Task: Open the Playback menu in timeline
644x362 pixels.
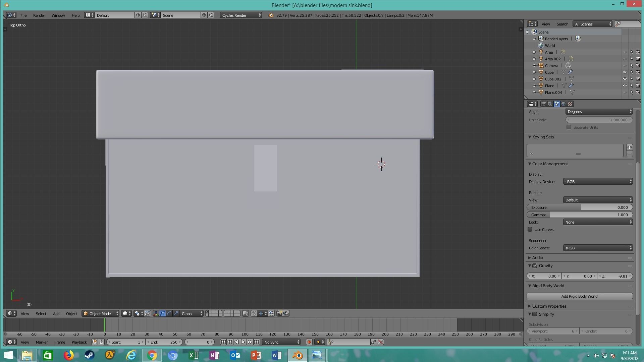Action: [79, 342]
